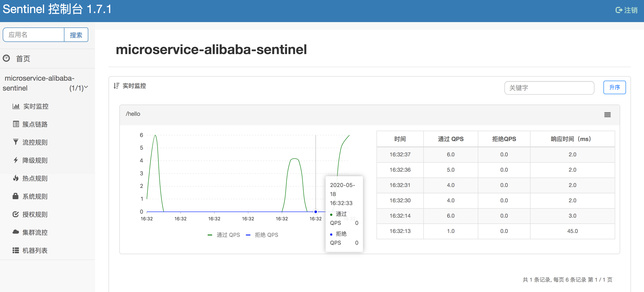Click the sort icon beside 实时监控 header

(116, 86)
